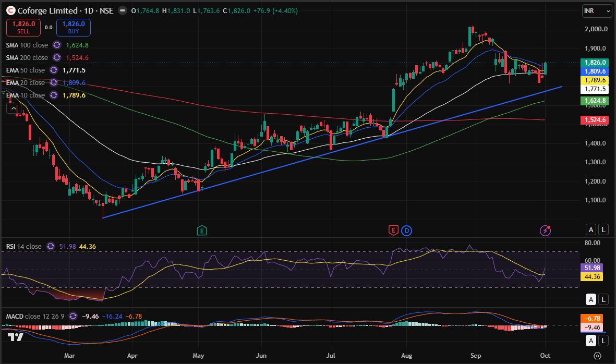The height and width of the screenshot is (364, 616).
Task: Click the blue dividend D marker
Action: point(407,230)
